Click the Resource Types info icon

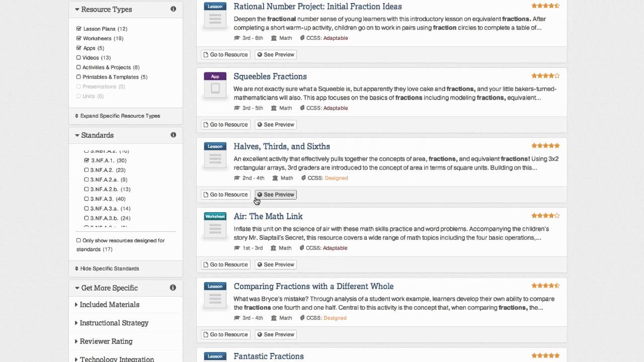coord(173,9)
